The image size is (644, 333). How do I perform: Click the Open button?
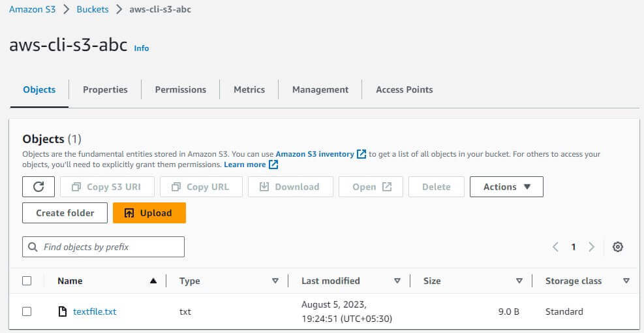tap(371, 187)
